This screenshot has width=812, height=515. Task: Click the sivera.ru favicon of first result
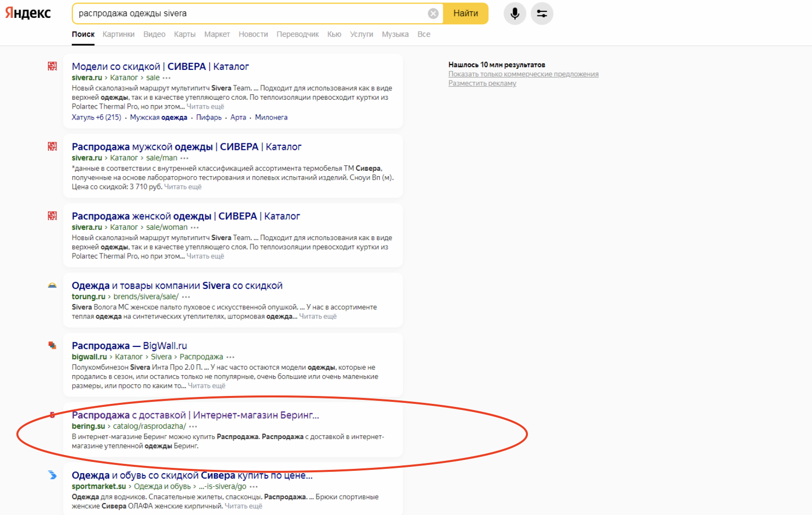click(52, 66)
